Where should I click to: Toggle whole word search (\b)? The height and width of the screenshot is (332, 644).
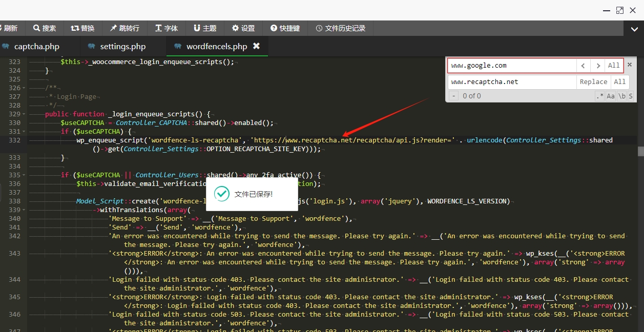coord(621,96)
